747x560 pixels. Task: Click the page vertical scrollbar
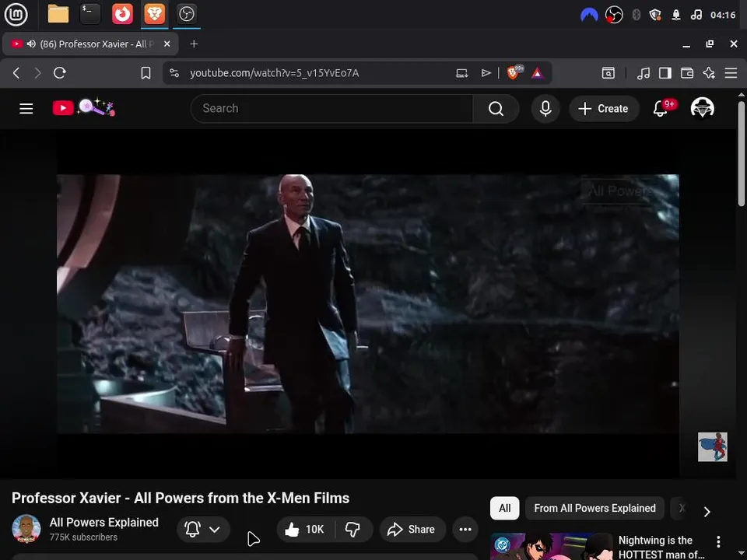pos(742,152)
